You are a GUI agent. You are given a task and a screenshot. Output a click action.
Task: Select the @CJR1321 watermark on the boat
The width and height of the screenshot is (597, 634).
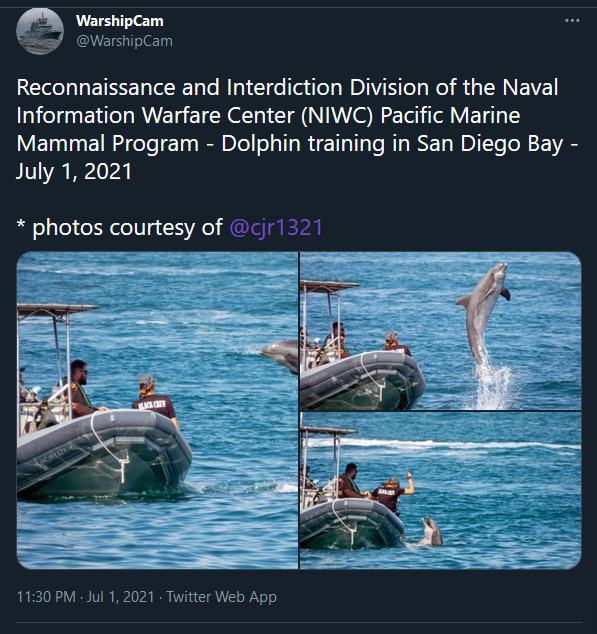[x=50, y=456]
